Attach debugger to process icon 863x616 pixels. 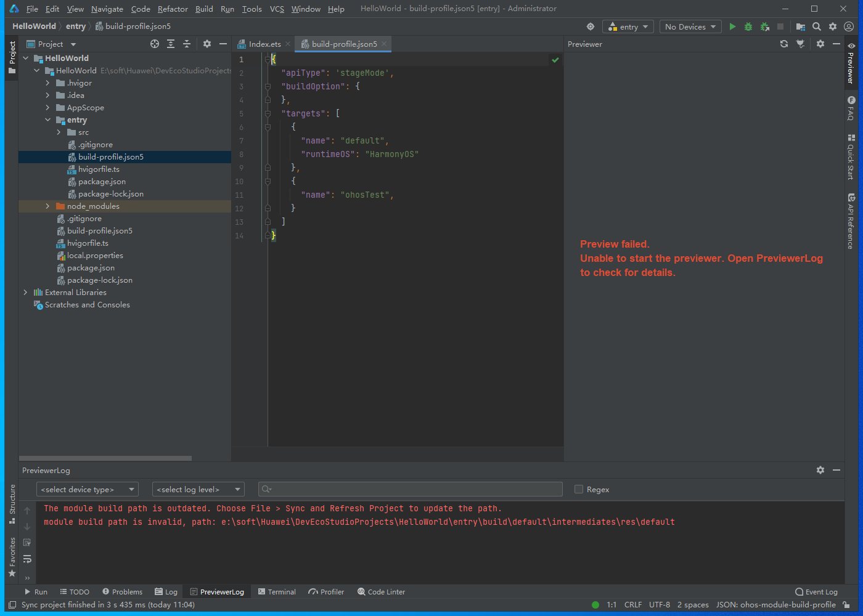pos(764,26)
